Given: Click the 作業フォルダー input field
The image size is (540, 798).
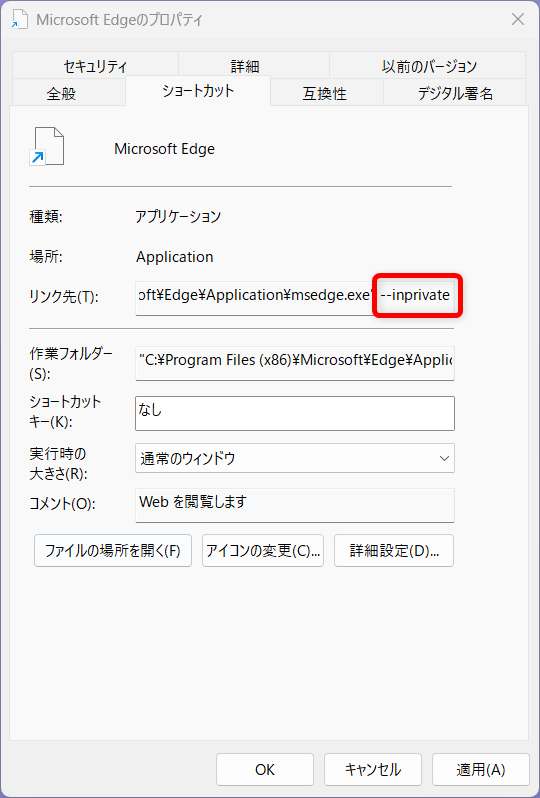Looking at the screenshot, I should (295, 363).
